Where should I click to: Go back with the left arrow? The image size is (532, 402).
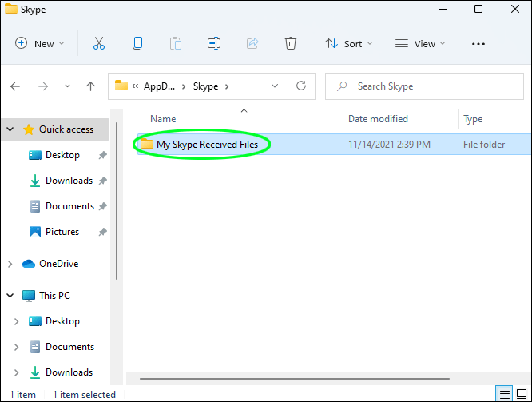click(15, 86)
